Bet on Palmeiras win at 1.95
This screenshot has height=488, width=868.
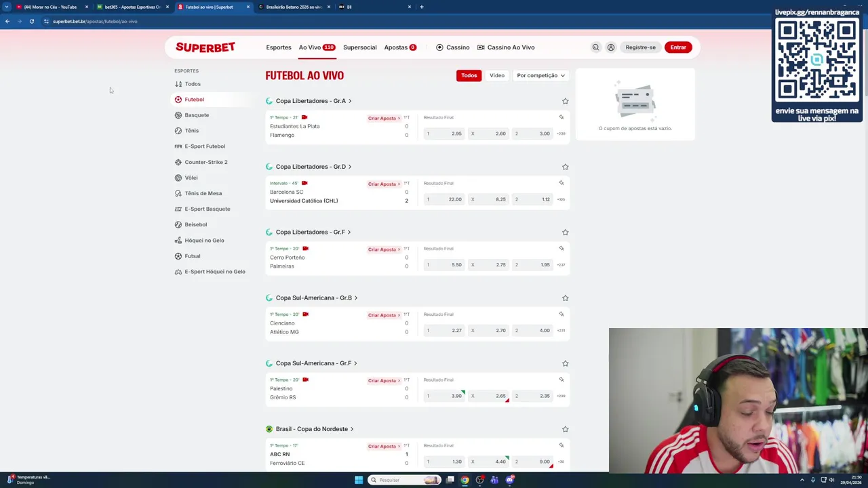tap(532, 265)
